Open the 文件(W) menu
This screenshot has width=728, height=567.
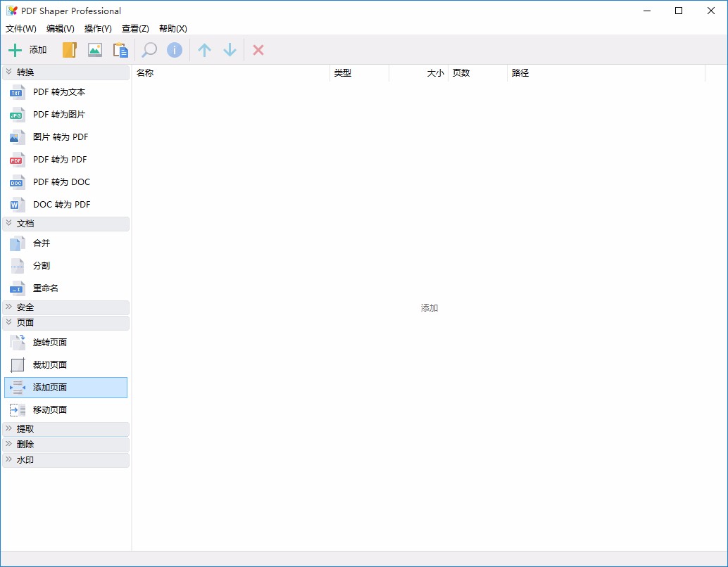pyautogui.click(x=20, y=29)
